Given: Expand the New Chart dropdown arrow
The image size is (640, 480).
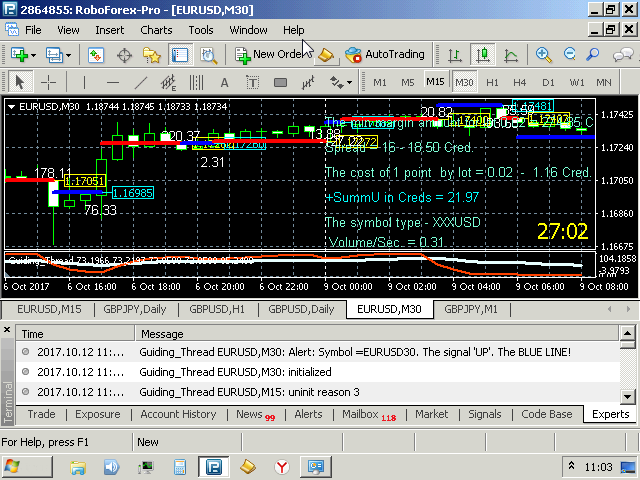Looking at the screenshot, I should pos(33,55).
